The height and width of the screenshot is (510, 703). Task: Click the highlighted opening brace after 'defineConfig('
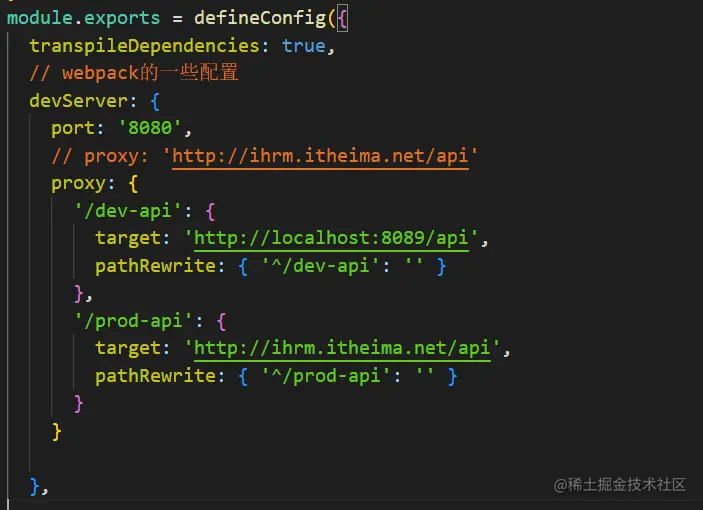(342, 19)
